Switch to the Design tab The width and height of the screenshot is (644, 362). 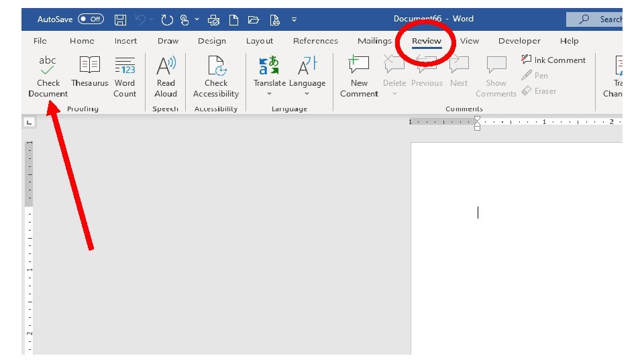(x=212, y=41)
